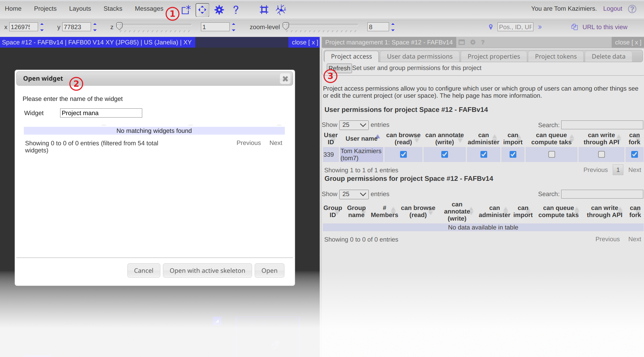This screenshot has width=644, height=357.
Task: Click the blue question mark help icon
Action: [x=236, y=10]
